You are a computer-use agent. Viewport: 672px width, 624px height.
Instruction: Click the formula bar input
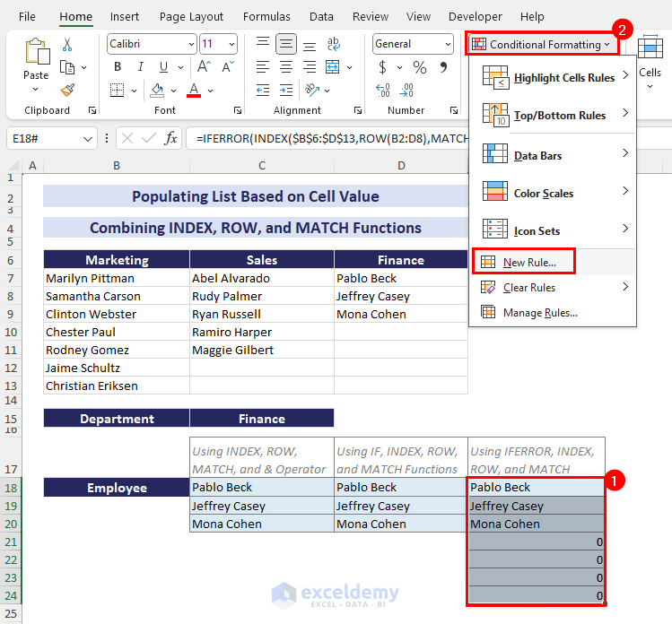coord(327,138)
